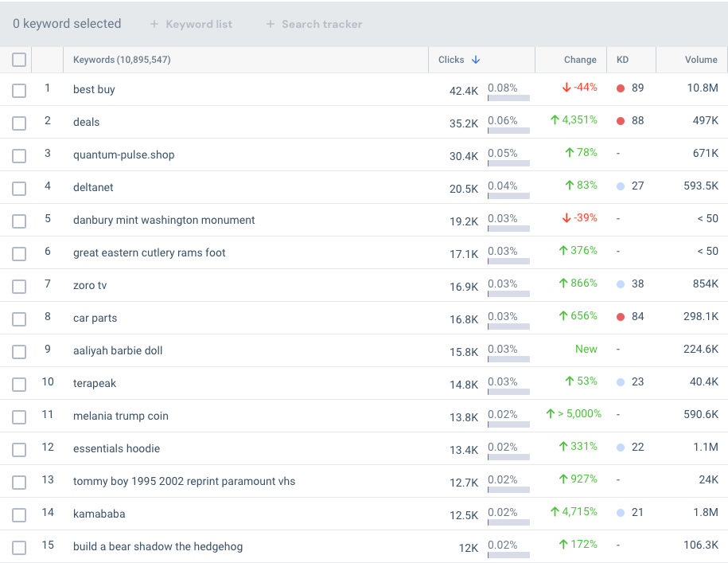Open the Search tracker tab
The height and width of the screenshot is (563, 728).
click(x=321, y=24)
